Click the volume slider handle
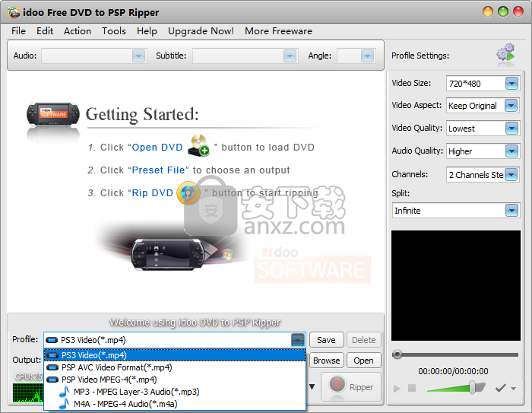Viewport: 532px width, 413px height. pos(472,387)
